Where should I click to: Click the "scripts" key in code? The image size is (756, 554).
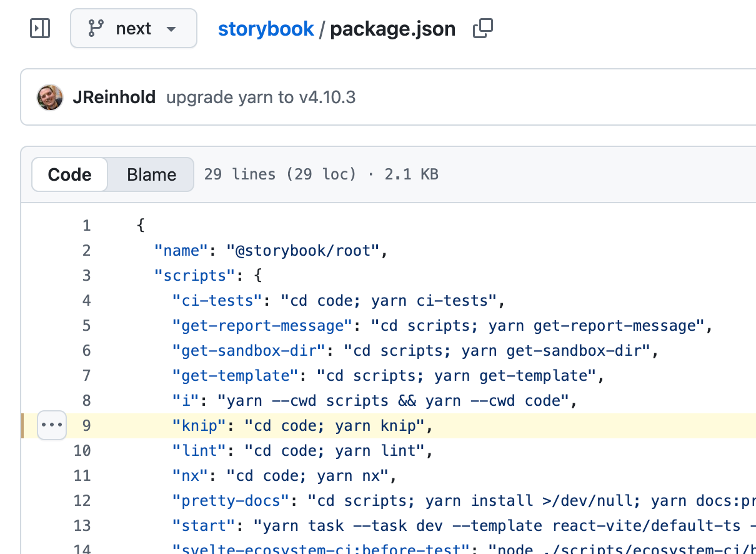(x=195, y=275)
